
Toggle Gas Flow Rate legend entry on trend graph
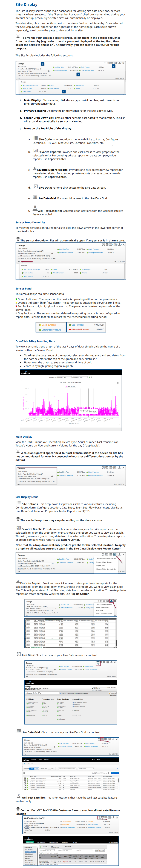(70, 387)
